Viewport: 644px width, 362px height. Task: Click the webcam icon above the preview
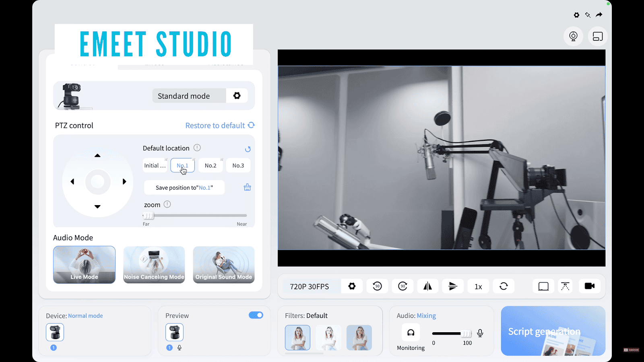(573, 37)
